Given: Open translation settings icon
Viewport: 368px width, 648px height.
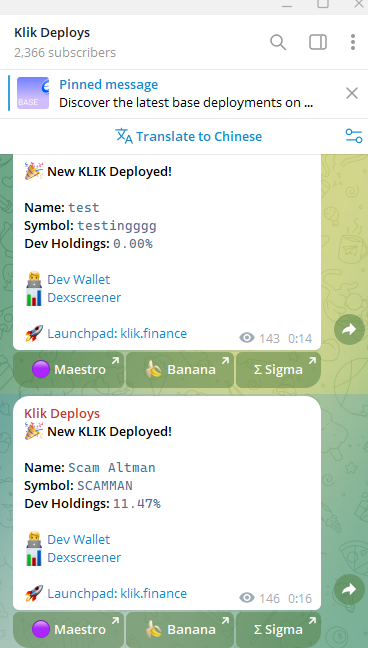Looking at the screenshot, I should click(354, 136).
